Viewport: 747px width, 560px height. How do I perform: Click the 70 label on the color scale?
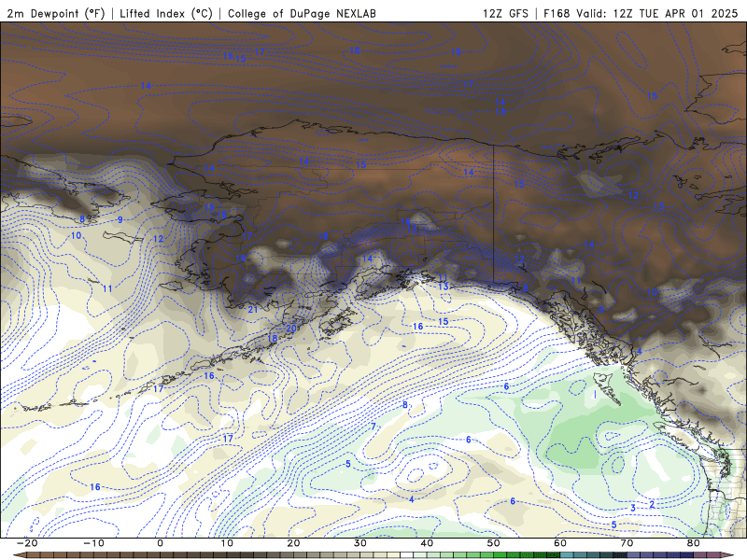click(x=627, y=543)
